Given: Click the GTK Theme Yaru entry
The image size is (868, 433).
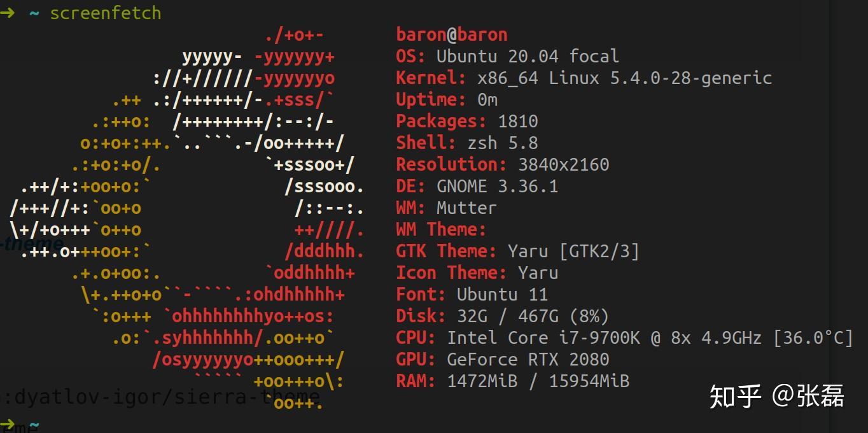Looking at the screenshot, I should tap(517, 251).
